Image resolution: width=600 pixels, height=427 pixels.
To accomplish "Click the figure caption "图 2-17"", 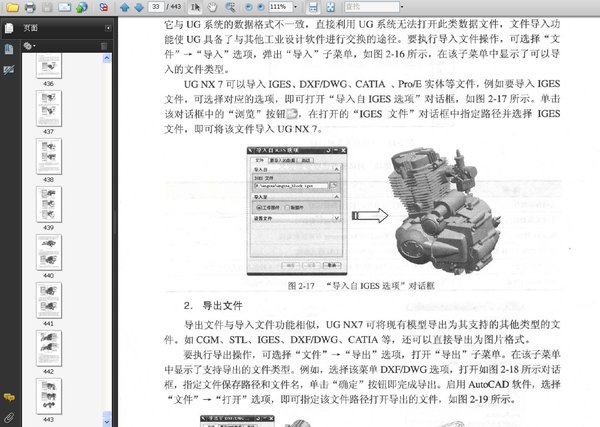I will [x=301, y=286].
